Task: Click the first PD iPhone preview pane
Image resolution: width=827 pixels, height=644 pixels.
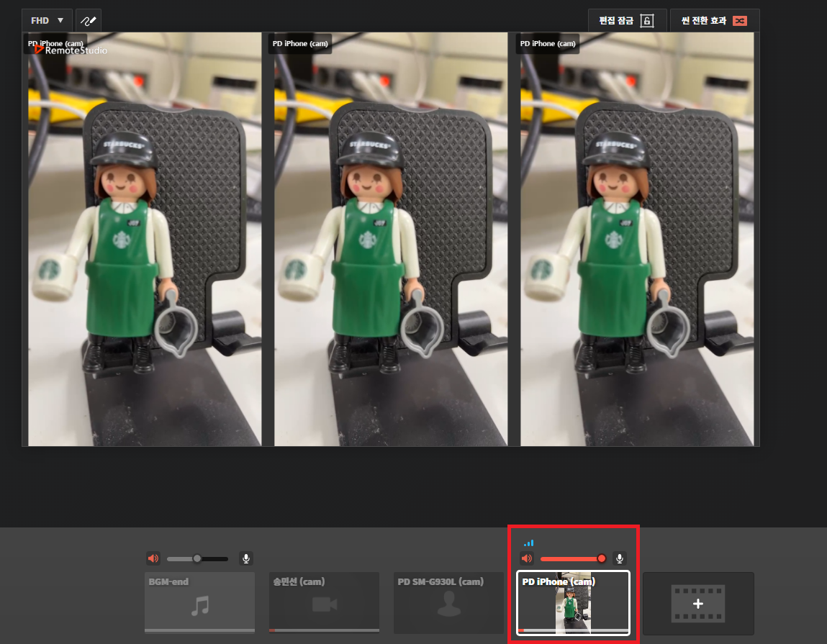Action: coord(145,239)
